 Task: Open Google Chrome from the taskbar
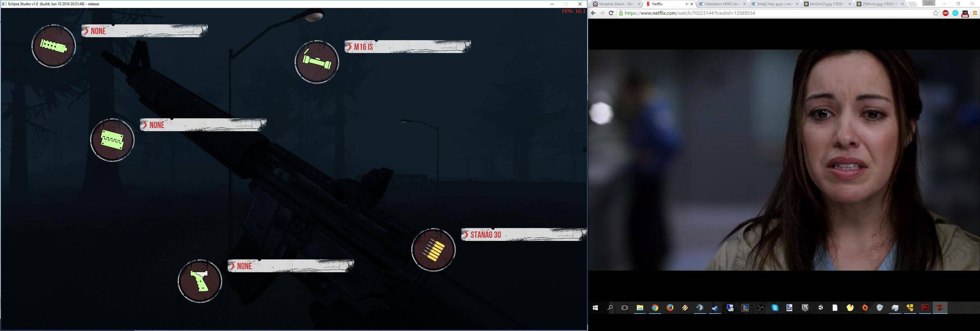click(x=655, y=308)
